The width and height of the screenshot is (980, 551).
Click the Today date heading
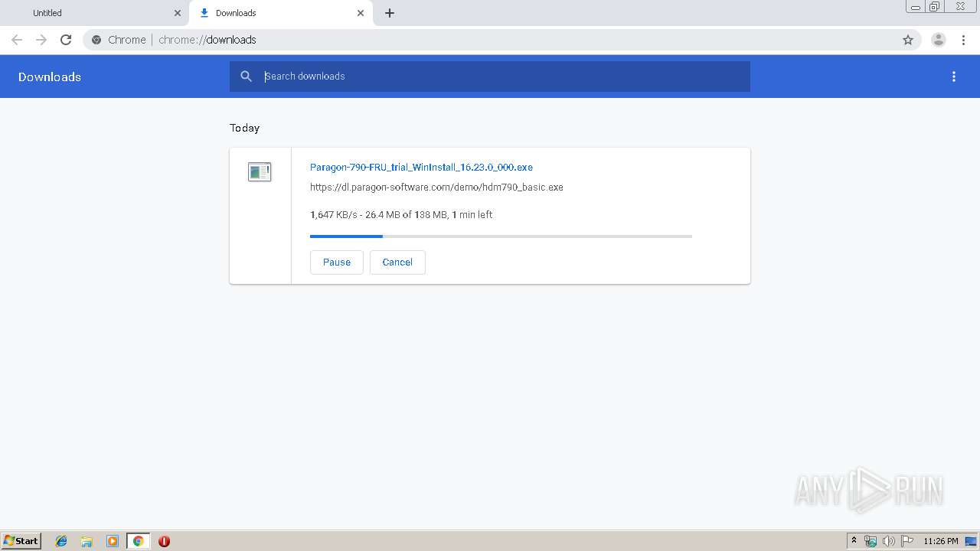click(x=245, y=128)
